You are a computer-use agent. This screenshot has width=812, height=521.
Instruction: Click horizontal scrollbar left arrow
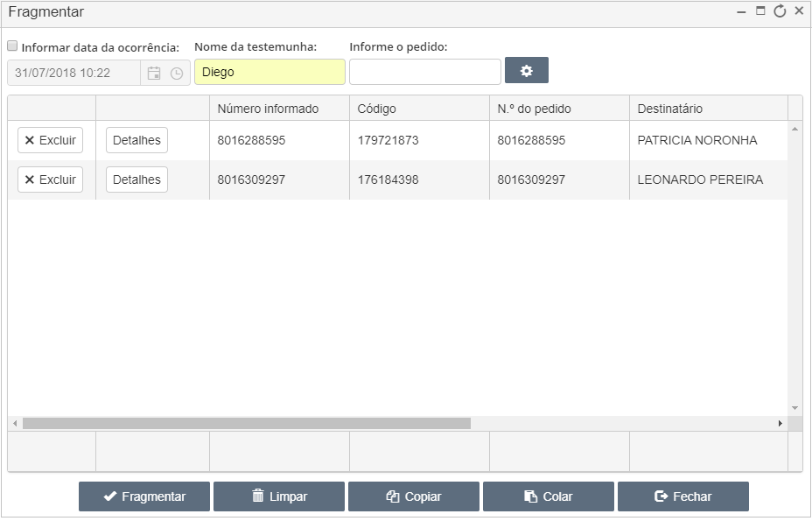(15, 424)
